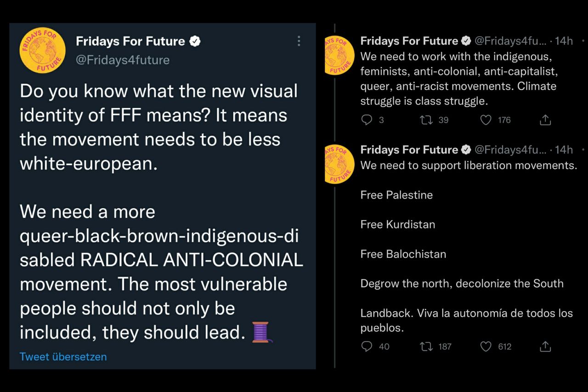Click the 14h timestamp on the class struggle tweet
The width and height of the screenshot is (588, 392).
(564, 41)
